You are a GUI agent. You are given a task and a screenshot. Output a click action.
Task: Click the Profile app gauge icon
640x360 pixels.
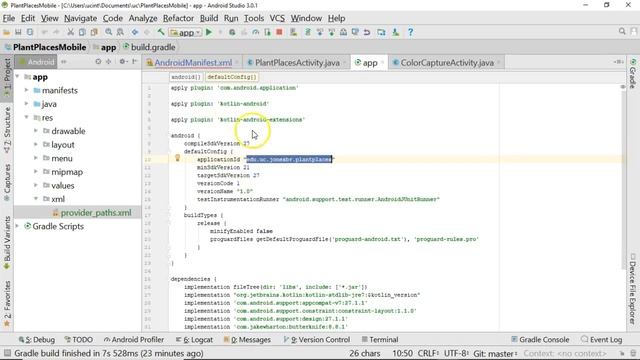pos(256,32)
